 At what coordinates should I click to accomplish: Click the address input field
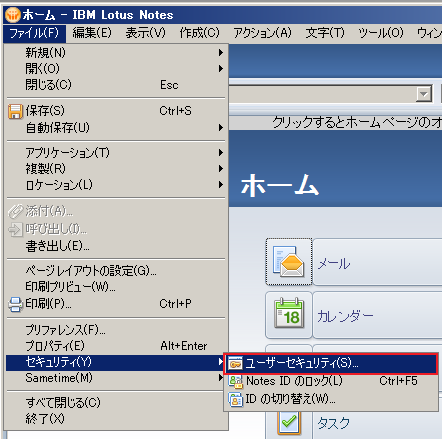click(322, 94)
